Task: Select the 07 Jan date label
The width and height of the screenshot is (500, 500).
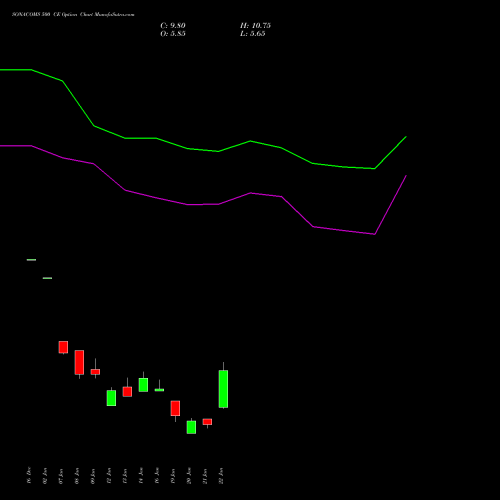Action: pyautogui.click(x=61, y=476)
